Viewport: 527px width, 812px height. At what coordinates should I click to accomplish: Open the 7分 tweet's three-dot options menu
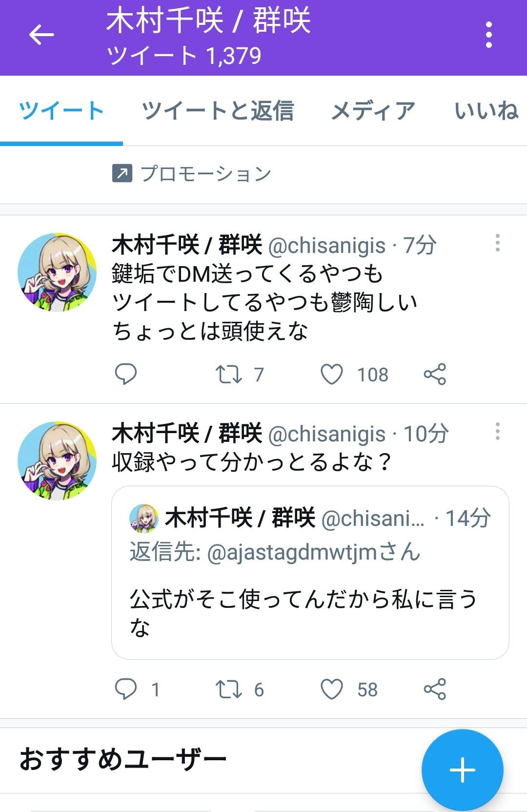click(x=497, y=243)
